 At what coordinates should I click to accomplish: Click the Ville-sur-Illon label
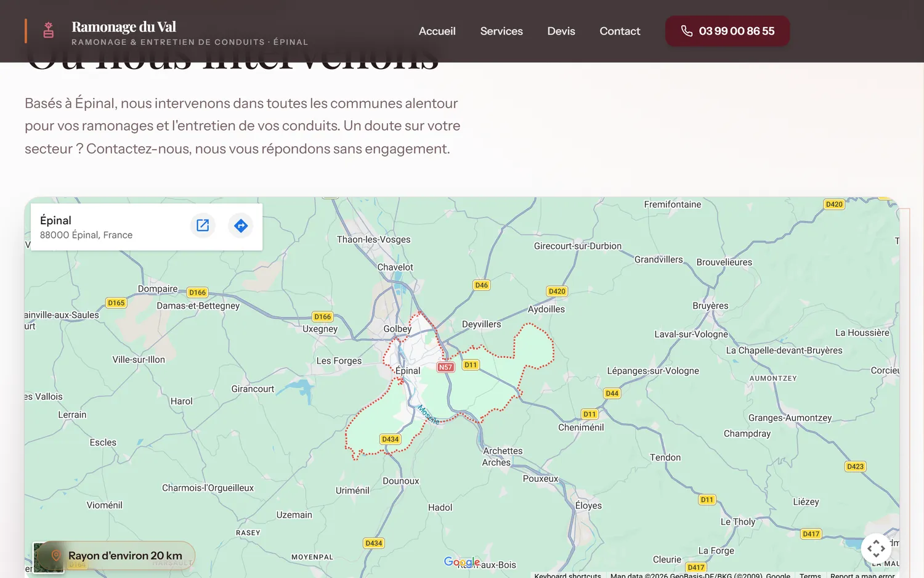[139, 360]
